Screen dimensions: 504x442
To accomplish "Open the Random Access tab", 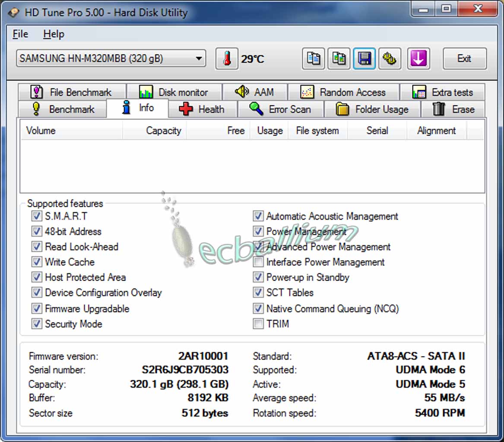I will [343, 92].
